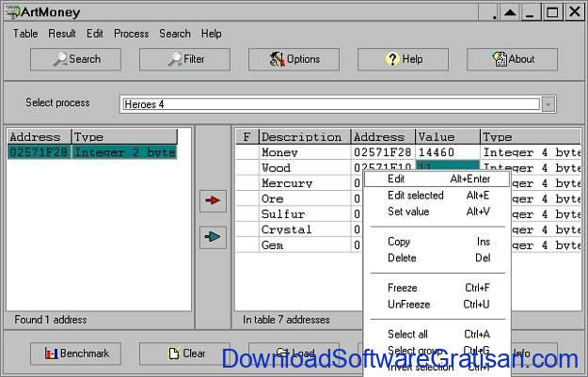This screenshot has height=377, width=588.
Task: Click the up-arrow roll-up title button
Action: (x=510, y=13)
